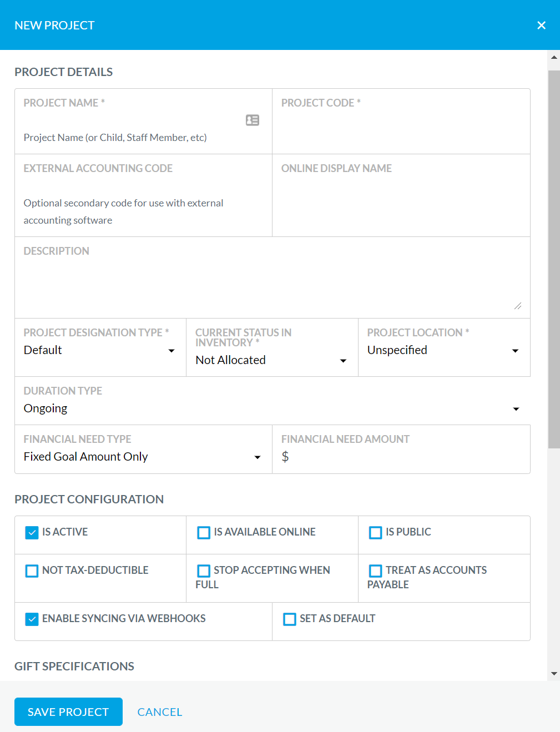This screenshot has width=560, height=732.
Task: Check Treat As Accounts Payable
Action: click(x=376, y=571)
